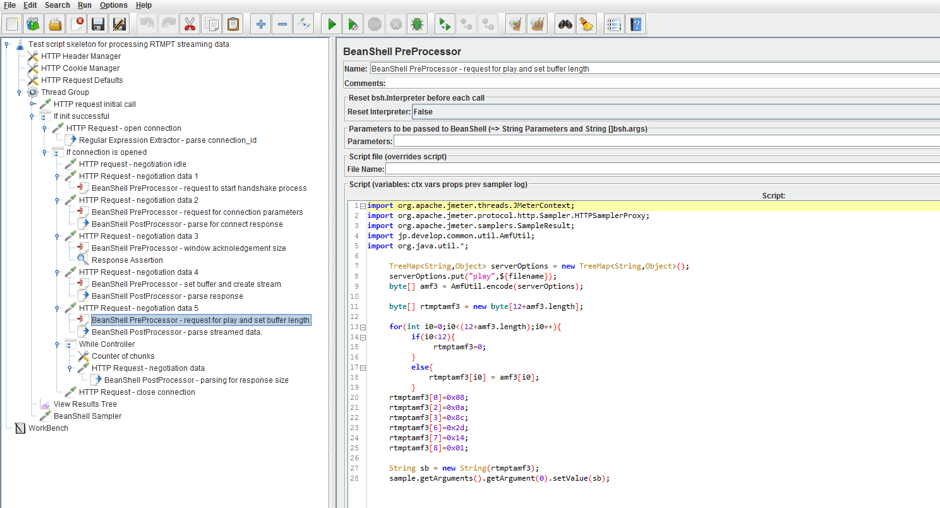This screenshot has height=508, width=940.
Task: Click the grey Stop test icon
Action: (x=375, y=25)
